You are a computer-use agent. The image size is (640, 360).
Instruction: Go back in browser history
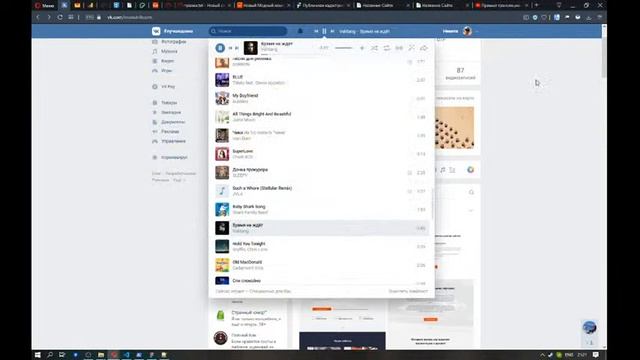pyautogui.click(x=38, y=17)
